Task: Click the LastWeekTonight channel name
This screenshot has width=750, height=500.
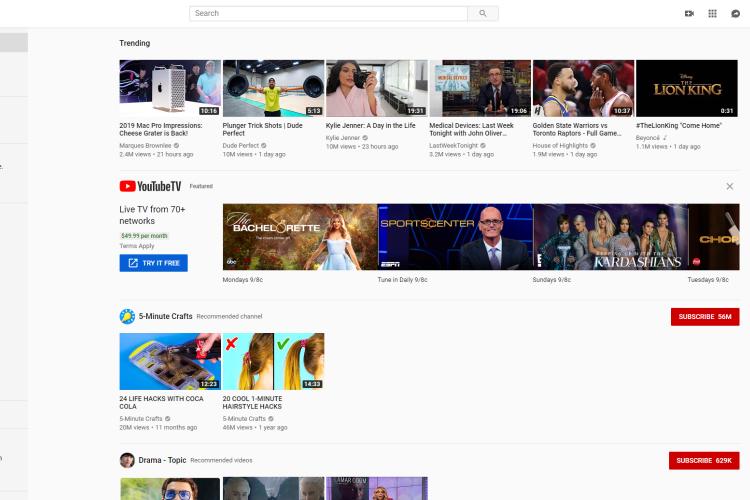Action: 453,145
